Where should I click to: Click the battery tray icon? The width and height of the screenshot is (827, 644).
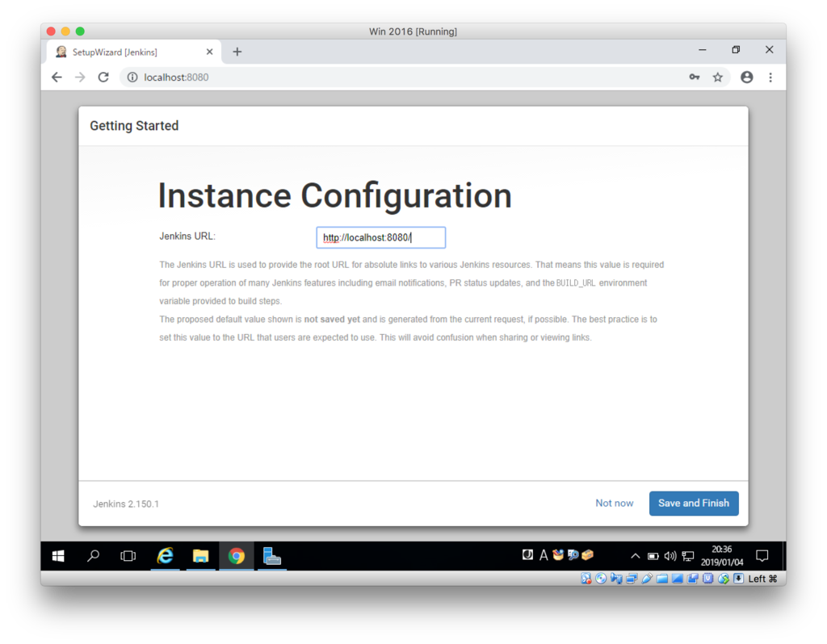coord(653,556)
